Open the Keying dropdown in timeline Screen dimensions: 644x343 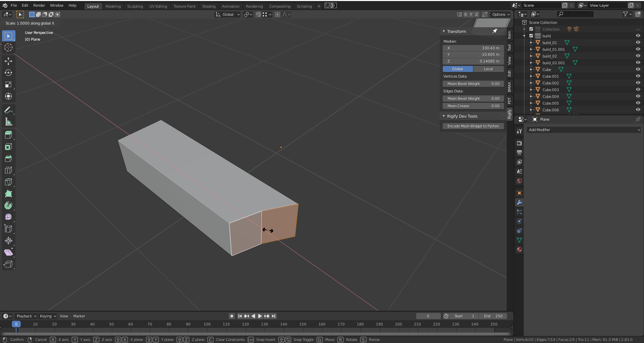coord(48,316)
